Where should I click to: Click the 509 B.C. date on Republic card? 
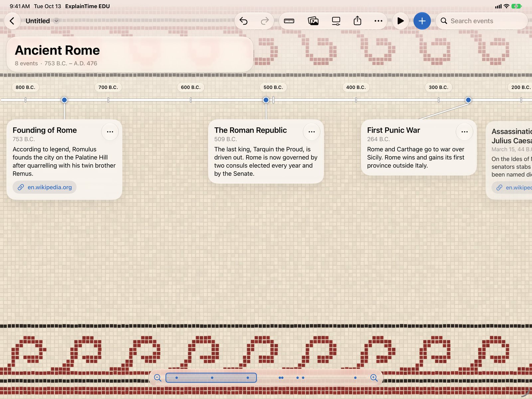click(225, 139)
